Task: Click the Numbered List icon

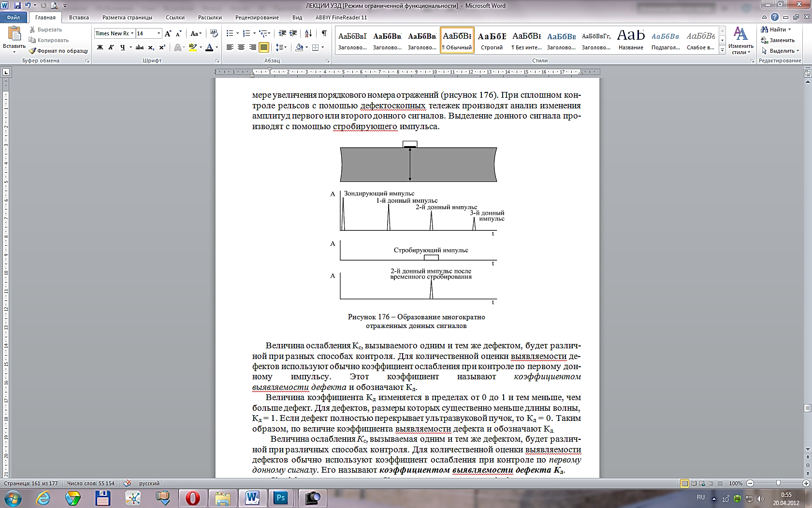Action: point(246,33)
